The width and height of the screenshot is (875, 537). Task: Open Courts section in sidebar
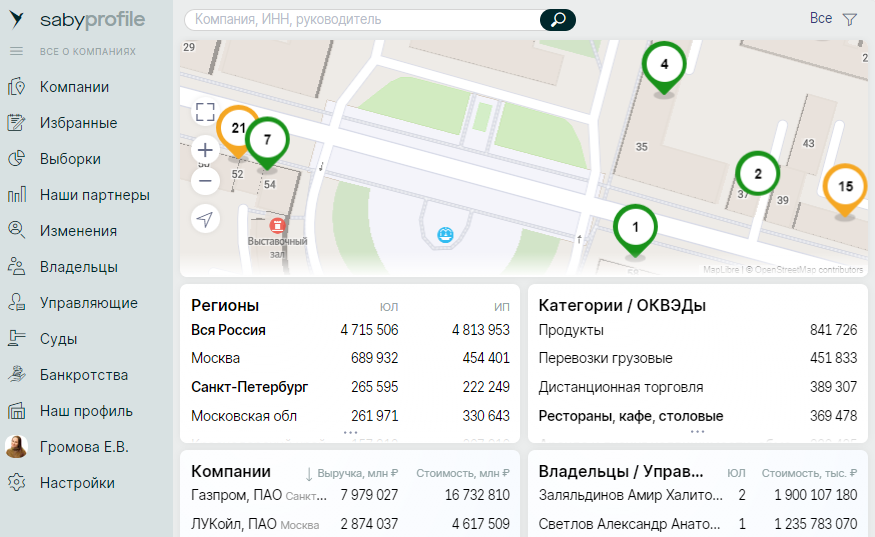pos(58,339)
